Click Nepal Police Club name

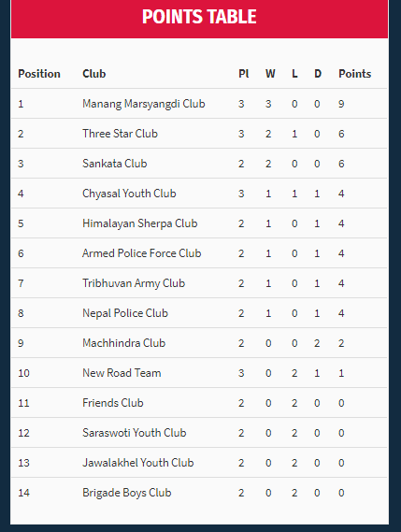pyautogui.click(x=125, y=313)
